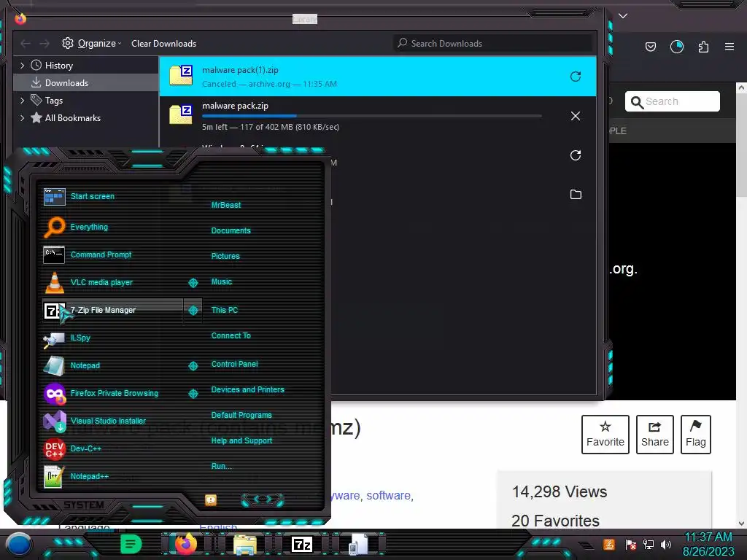Click the Favorite button on archive.org page

pos(605,435)
